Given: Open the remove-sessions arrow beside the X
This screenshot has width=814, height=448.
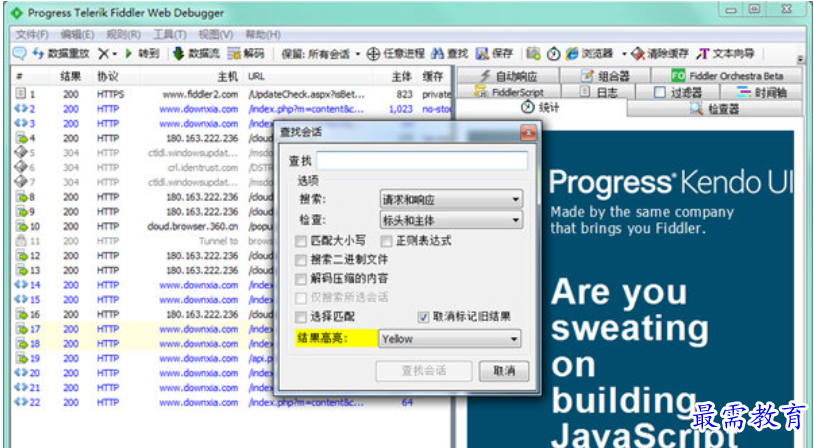Looking at the screenshot, I should coord(114,54).
